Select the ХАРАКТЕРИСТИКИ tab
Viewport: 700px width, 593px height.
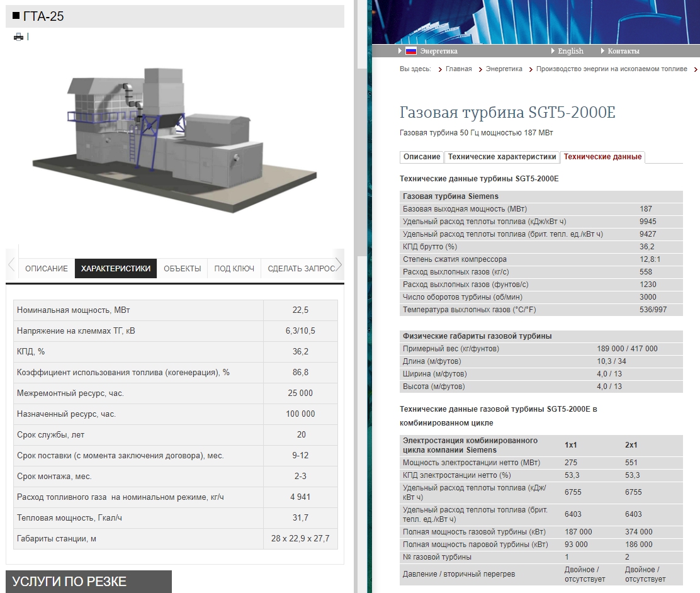pos(116,268)
